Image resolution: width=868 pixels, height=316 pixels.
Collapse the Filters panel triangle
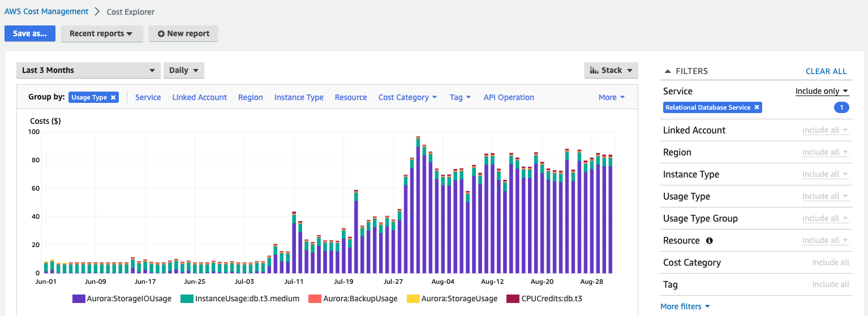(x=668, y=71)
